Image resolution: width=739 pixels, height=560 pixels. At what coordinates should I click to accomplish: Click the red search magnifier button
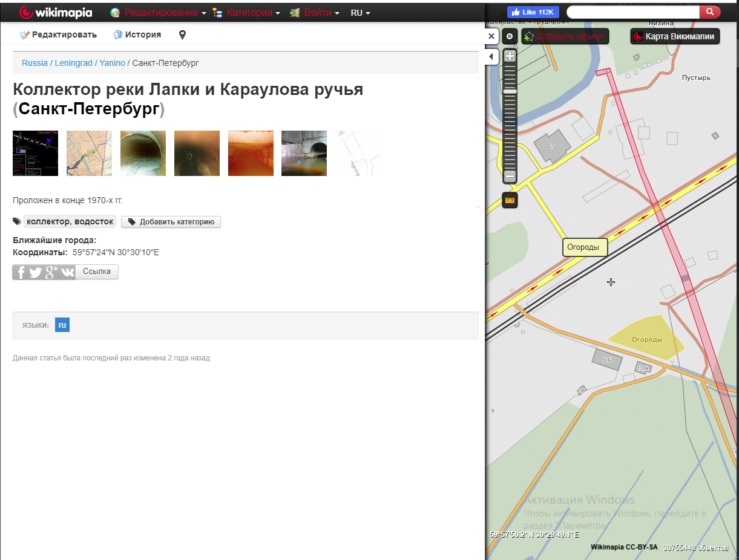(710, 12)
